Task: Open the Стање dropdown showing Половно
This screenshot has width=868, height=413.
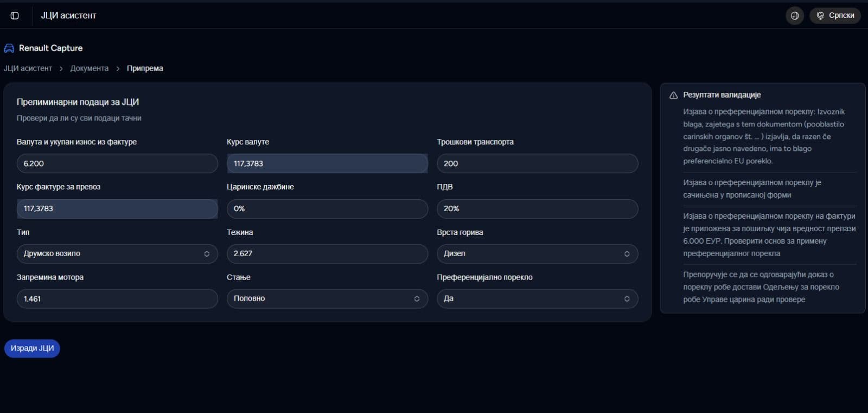Action: click(327, 299)
